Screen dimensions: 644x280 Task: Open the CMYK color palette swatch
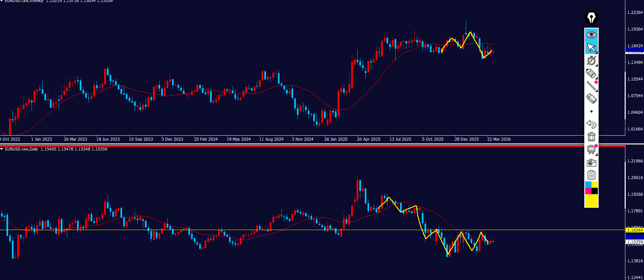click(591, 188)
